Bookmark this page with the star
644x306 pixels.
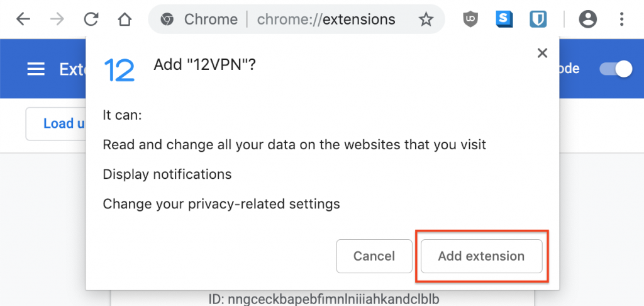point(426,20)
